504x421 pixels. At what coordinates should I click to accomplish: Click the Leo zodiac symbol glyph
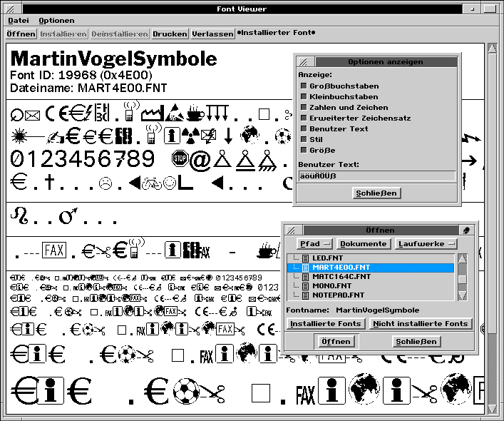tap(19, 215)
